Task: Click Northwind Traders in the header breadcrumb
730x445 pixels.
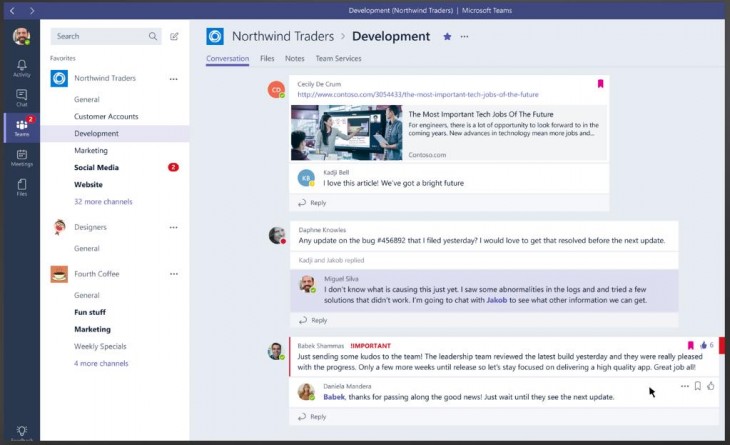Action: point(283,36)
